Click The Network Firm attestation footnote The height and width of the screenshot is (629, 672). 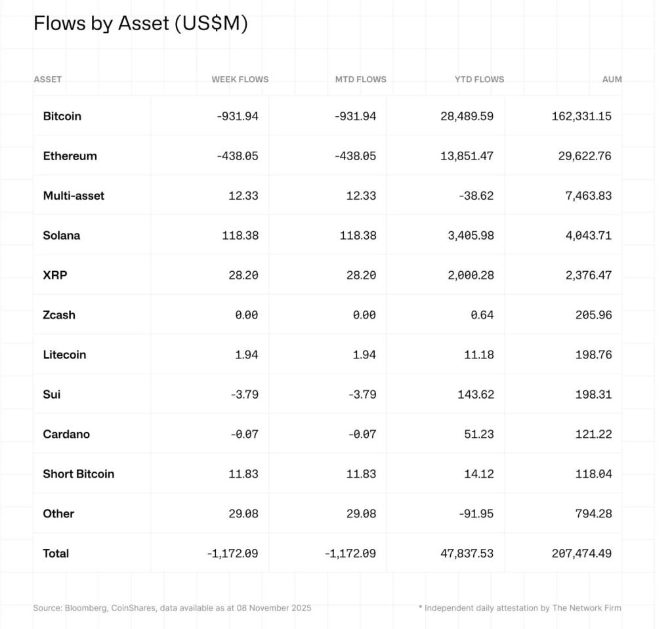click(520, 608)
